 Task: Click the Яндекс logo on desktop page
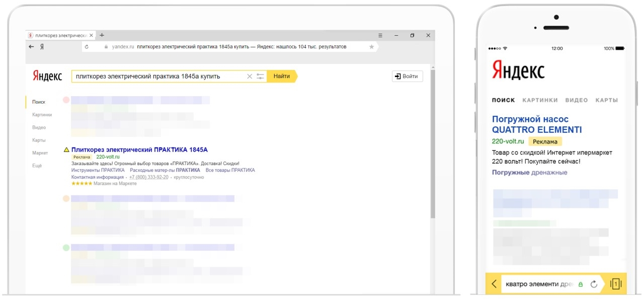pos(47,76)
